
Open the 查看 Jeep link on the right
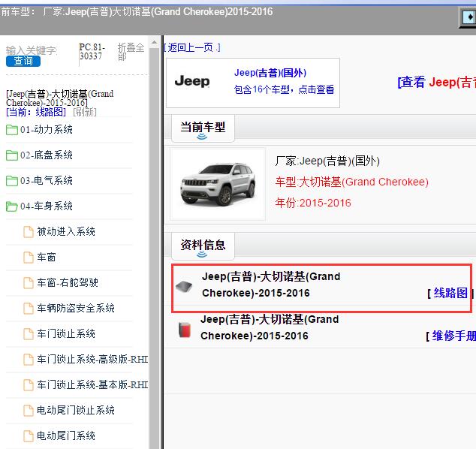(x=436, y=83)
